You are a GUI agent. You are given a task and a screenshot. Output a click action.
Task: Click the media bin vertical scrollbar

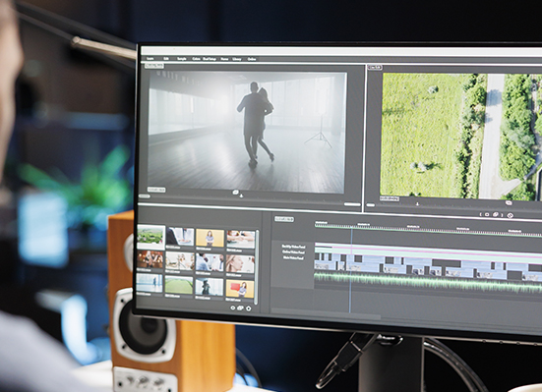pos(257,266)
